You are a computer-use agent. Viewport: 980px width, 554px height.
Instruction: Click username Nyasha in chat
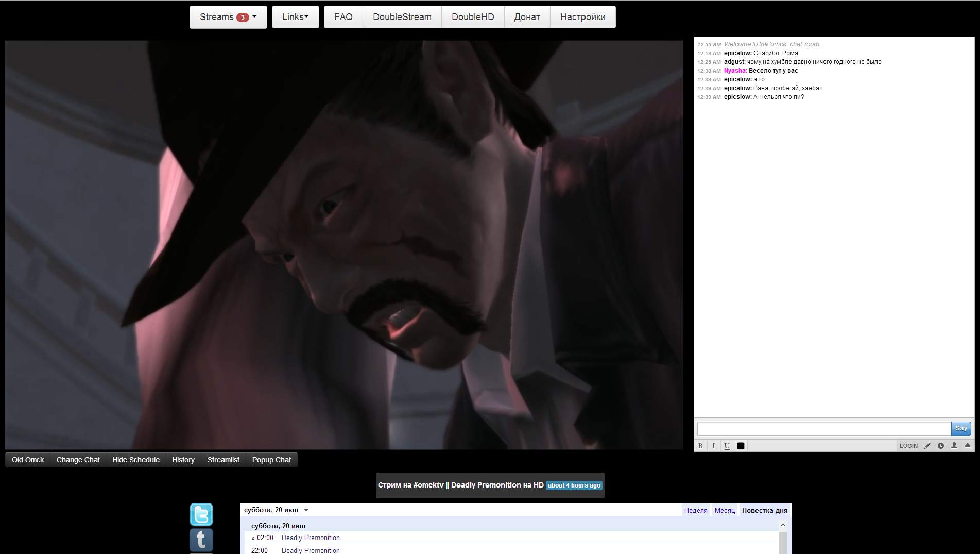point(735,71)
